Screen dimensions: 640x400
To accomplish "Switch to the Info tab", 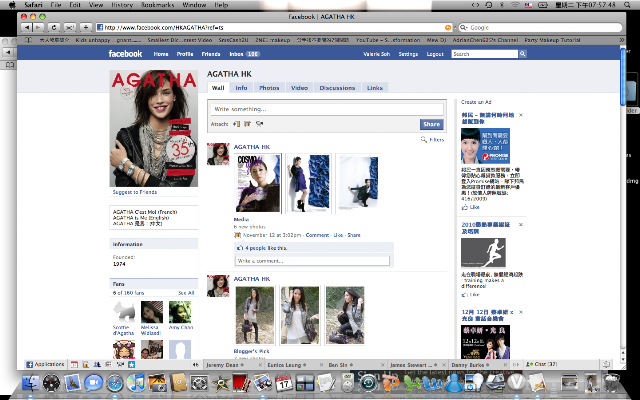I will pyautogui.click(x=241, y=88).
